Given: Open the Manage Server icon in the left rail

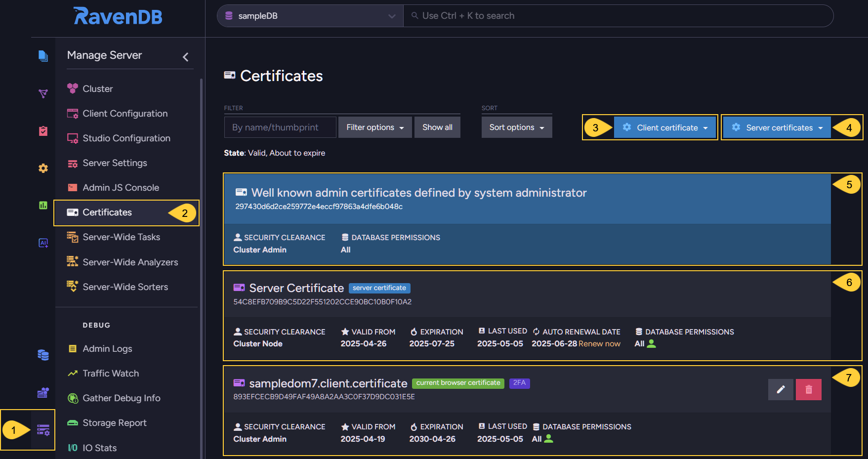Looking at the screenshot, I should pyautogui.click(x=43, y=430).
